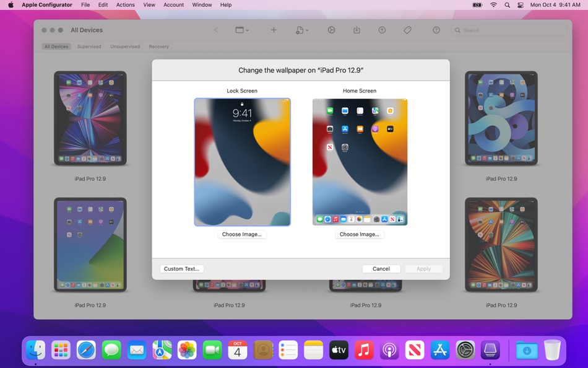Open the View menu

coord(149,5)
